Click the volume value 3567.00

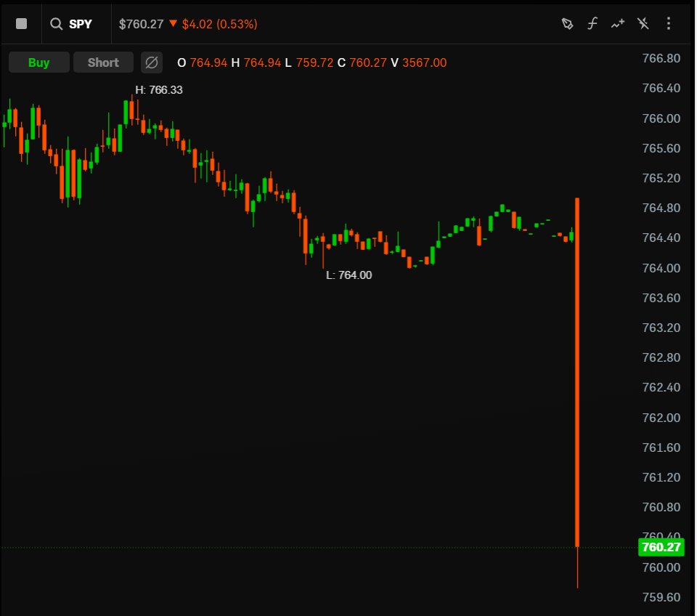coord(425,62)
